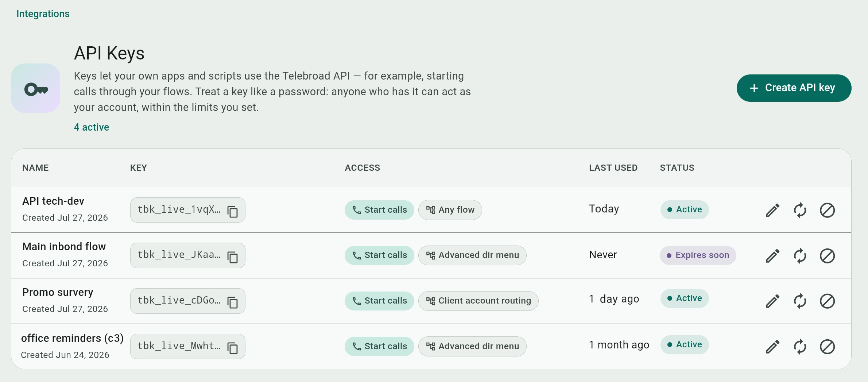Revoke the Promo survery key

pos(827,301)
